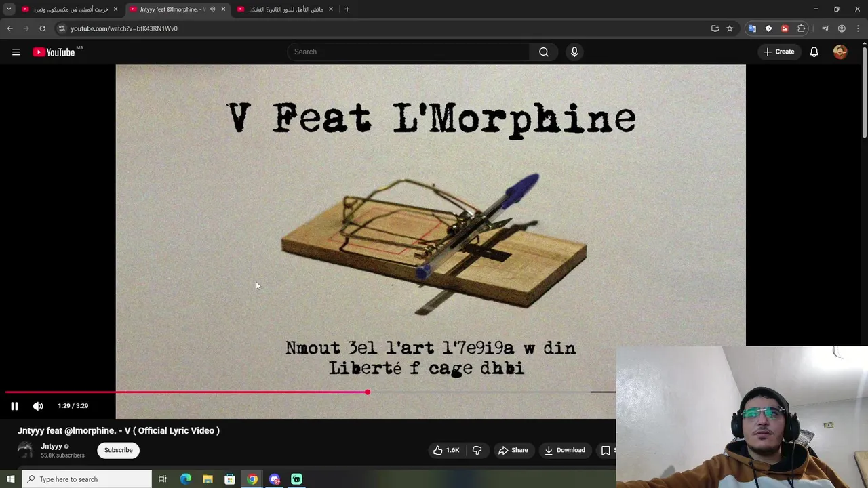Click the browser back arrow
The image size is (868, 488).
9,28
